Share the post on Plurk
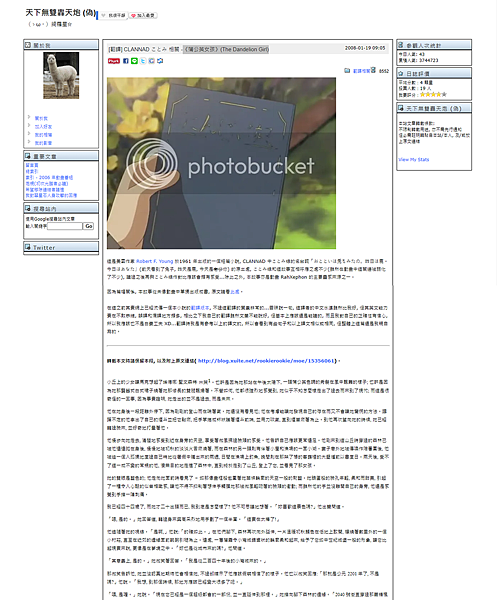The image size is (497, 600). [x=114, y=61]
